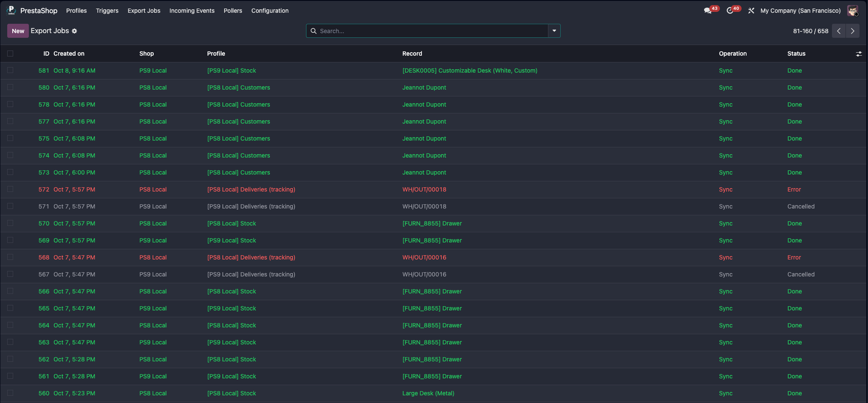Select checkbox for job 571
The height and width of the screenshot is (403, 868).
(x=10, y=206)
